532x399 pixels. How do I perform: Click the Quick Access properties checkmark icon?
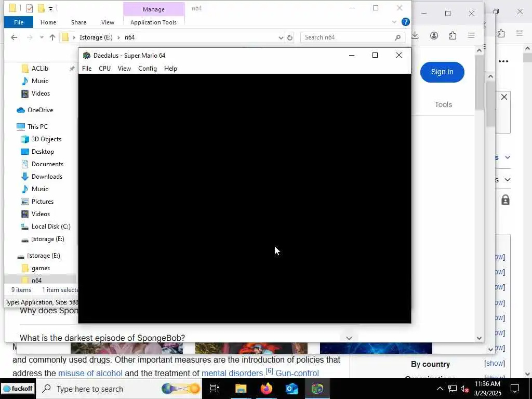[x=30, y=8]
